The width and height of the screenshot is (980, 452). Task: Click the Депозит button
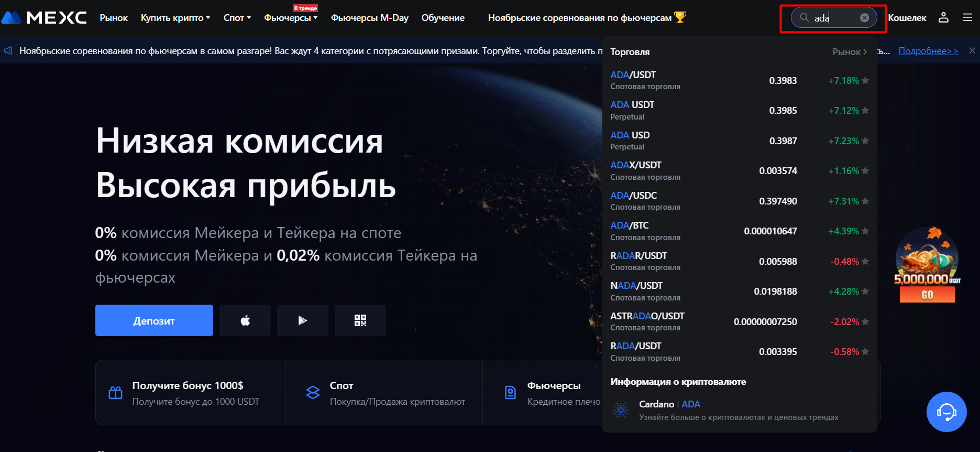154,320
